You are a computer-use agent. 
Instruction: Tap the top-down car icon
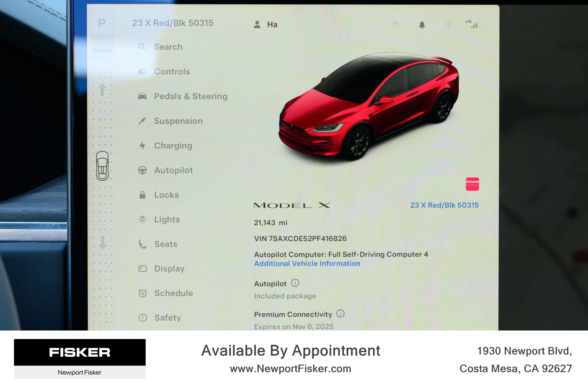click(102, 166)
